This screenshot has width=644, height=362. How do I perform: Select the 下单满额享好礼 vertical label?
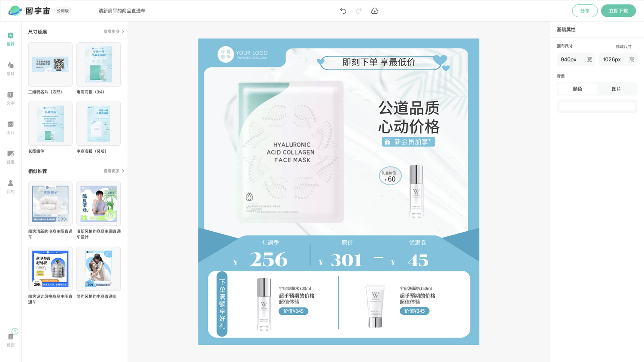pos(222,304)
